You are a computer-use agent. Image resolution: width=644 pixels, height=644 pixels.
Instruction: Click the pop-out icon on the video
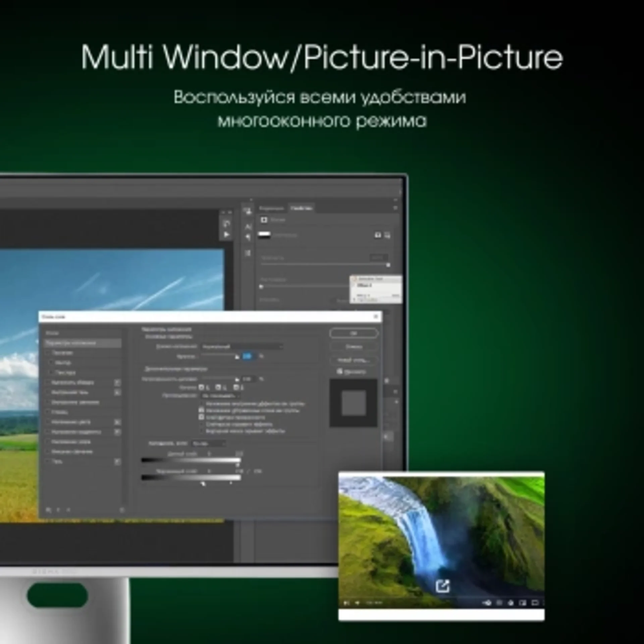(x=442, y=586)
